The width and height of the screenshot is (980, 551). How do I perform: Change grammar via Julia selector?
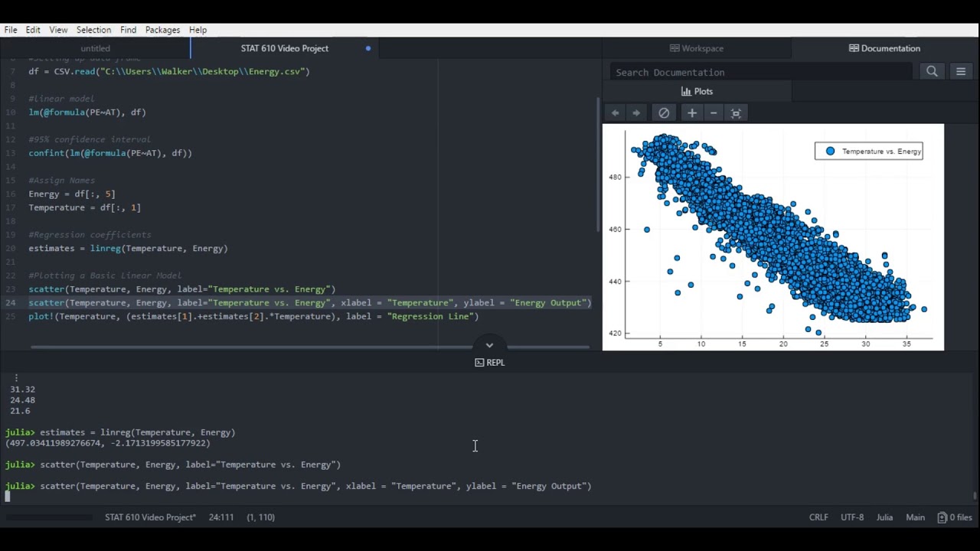tap(884, 517)
